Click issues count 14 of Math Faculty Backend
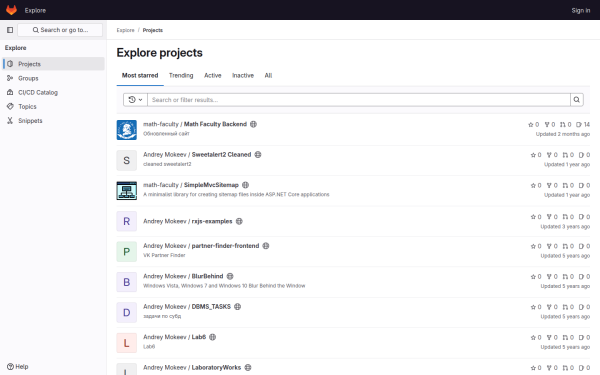The width and height of the screenshot is (600, 375). tap(583, 125)
